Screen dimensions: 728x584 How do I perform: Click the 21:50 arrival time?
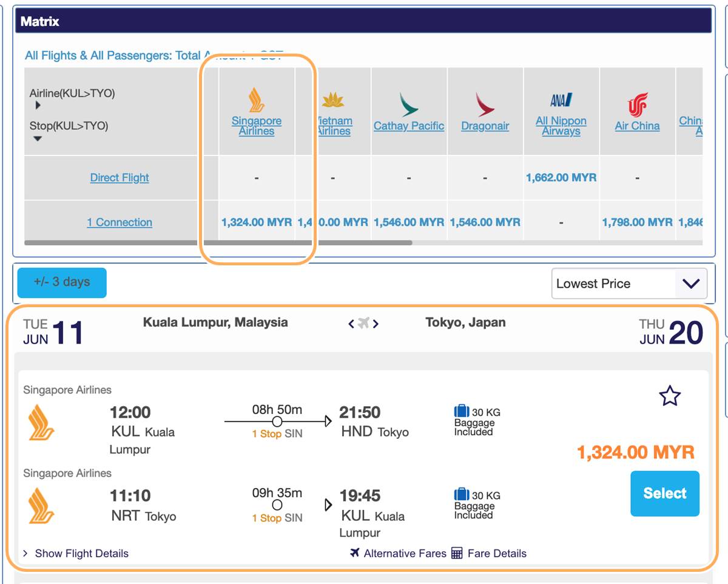point(360,412)
